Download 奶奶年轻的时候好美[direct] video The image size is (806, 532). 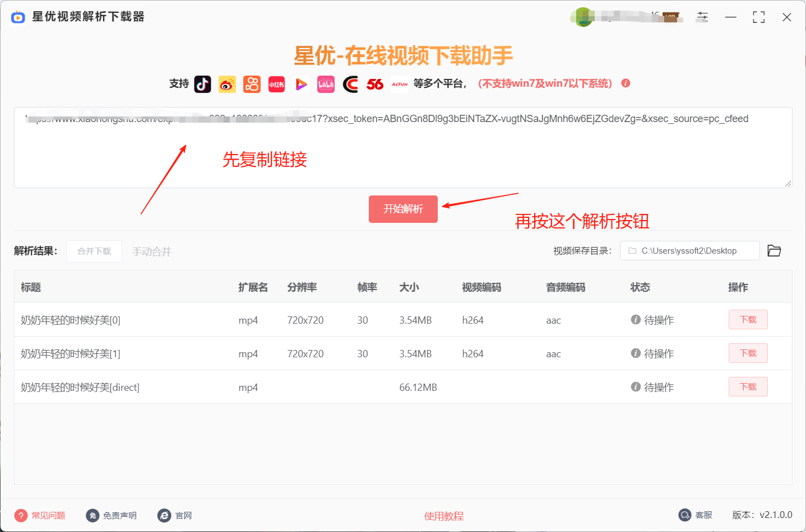click(748, 387)
